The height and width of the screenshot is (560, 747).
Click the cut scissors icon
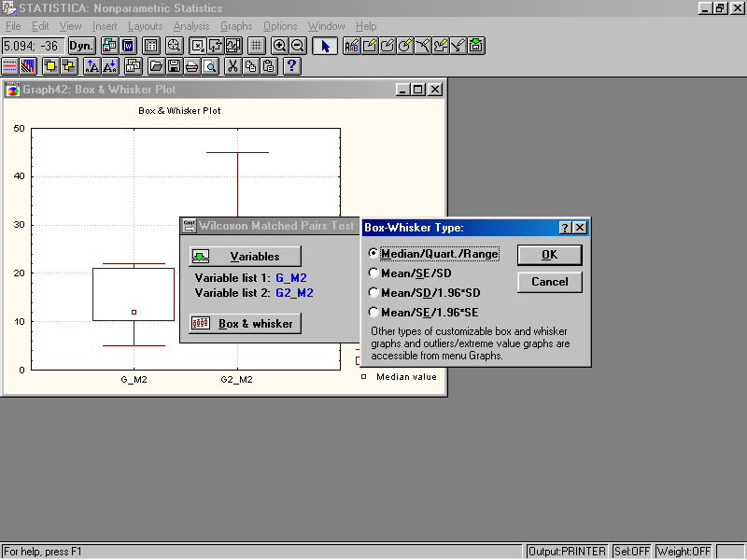click(233, 66)
